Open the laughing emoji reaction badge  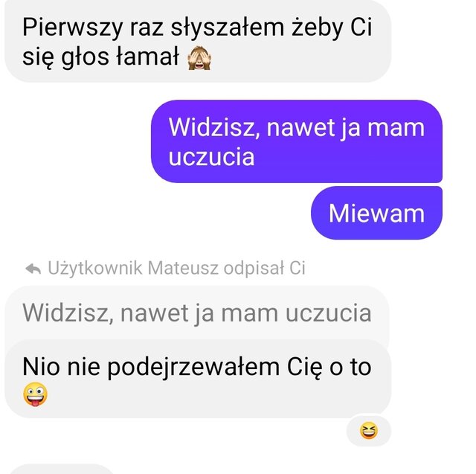369,431
